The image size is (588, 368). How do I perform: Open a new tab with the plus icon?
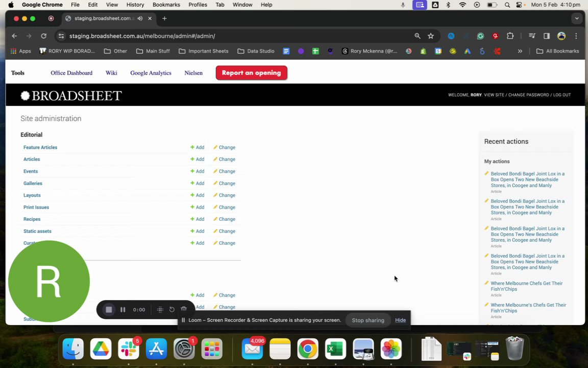164,18
